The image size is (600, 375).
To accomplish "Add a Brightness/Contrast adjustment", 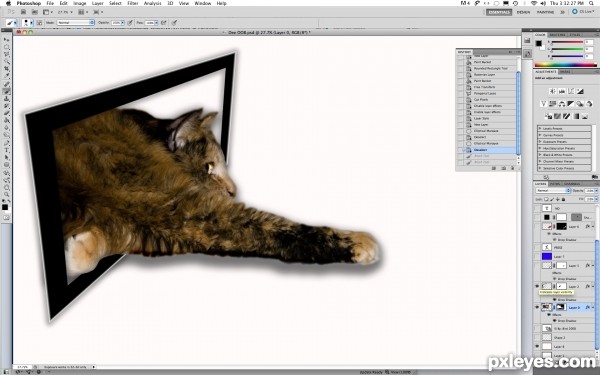I will (553, 91).
